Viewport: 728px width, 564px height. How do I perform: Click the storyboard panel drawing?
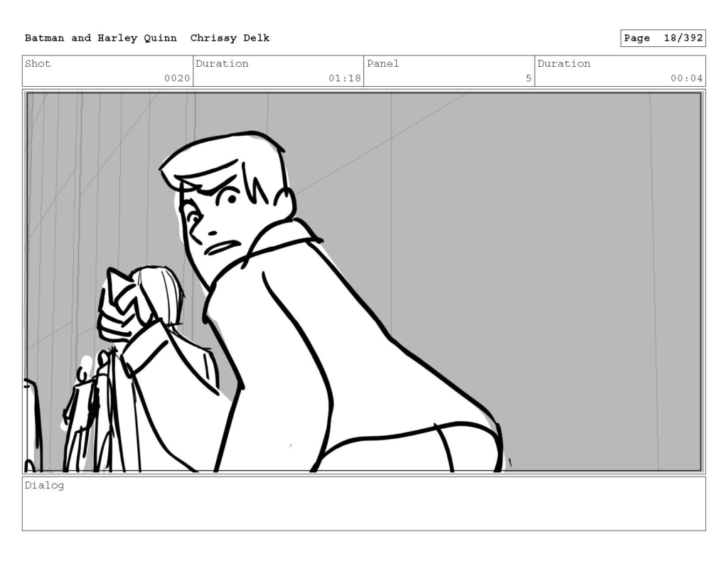363,282
